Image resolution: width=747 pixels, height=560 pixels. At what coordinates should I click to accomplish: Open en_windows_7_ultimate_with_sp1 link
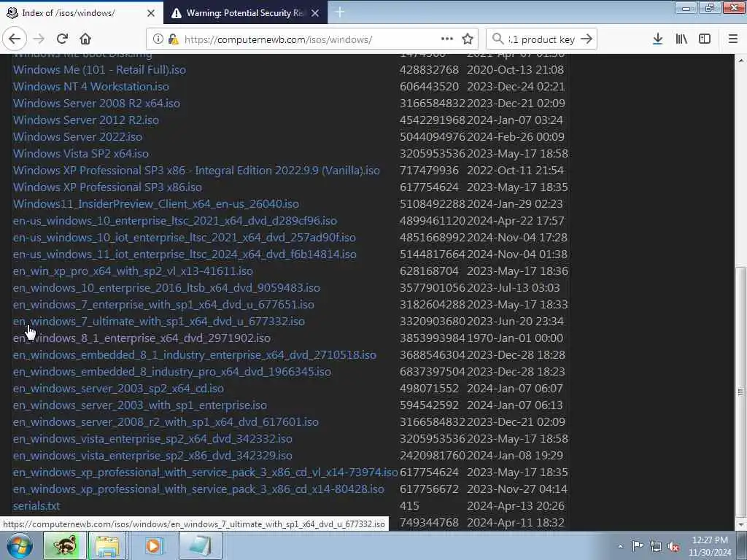[158, 322]
